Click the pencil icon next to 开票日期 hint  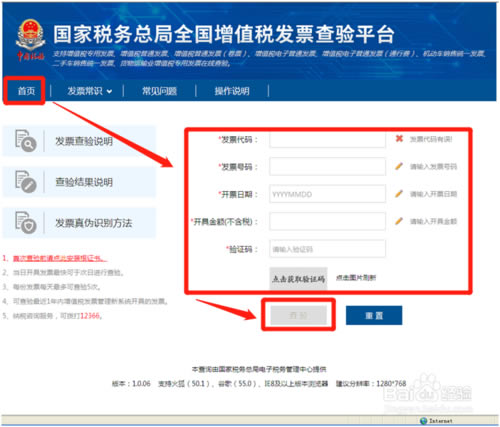click(399, 193)
